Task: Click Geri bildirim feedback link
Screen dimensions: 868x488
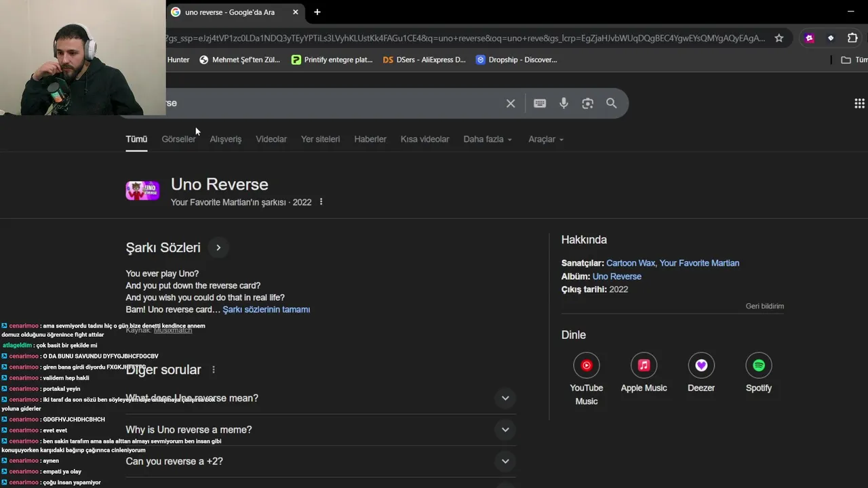Action: point(765,306)
